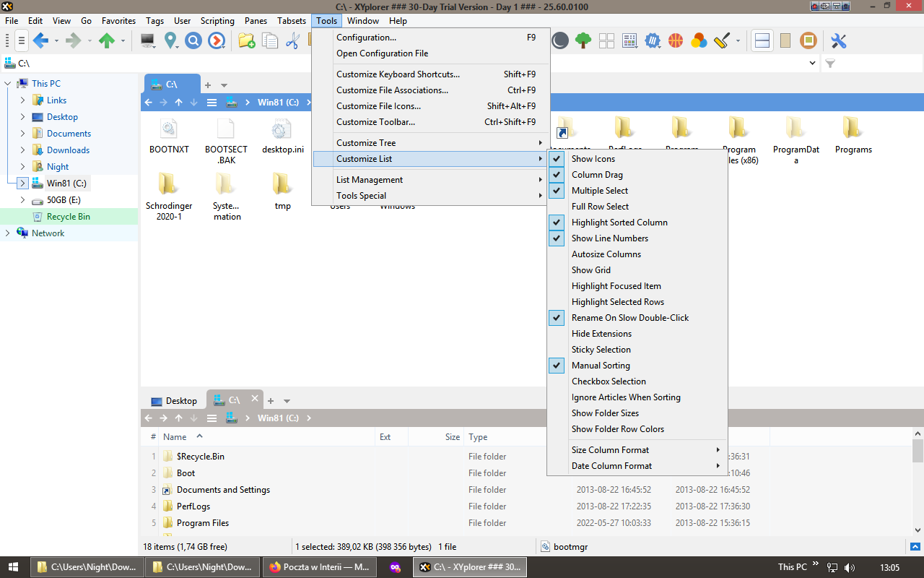This screenshot has width=924, height=578.
Task: Click the green tree toolbar icon
Action: (x=583, y=40)
